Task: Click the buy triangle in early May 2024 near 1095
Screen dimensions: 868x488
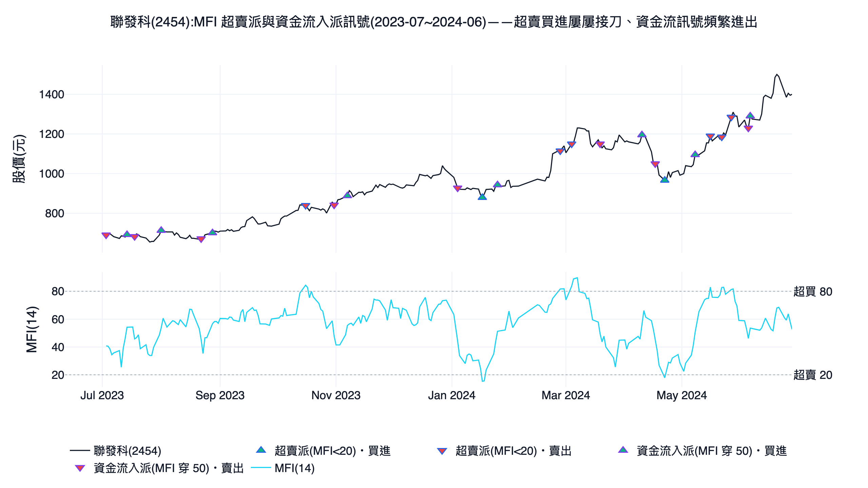Action: tap(695, 154)
